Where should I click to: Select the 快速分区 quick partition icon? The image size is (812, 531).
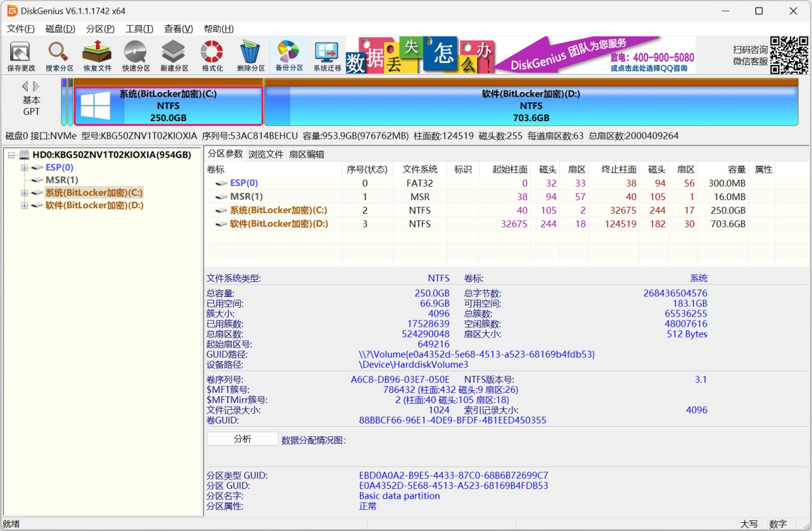pos(136,56)
